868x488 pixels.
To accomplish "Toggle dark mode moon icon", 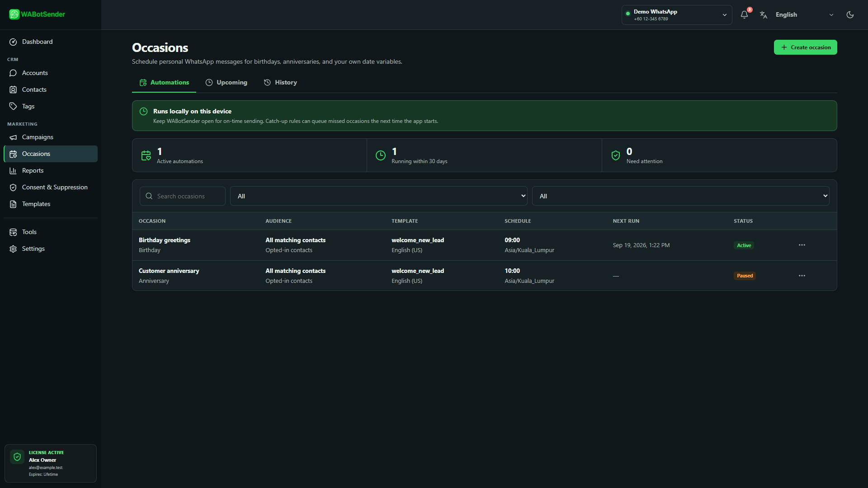I will (850, 14).
